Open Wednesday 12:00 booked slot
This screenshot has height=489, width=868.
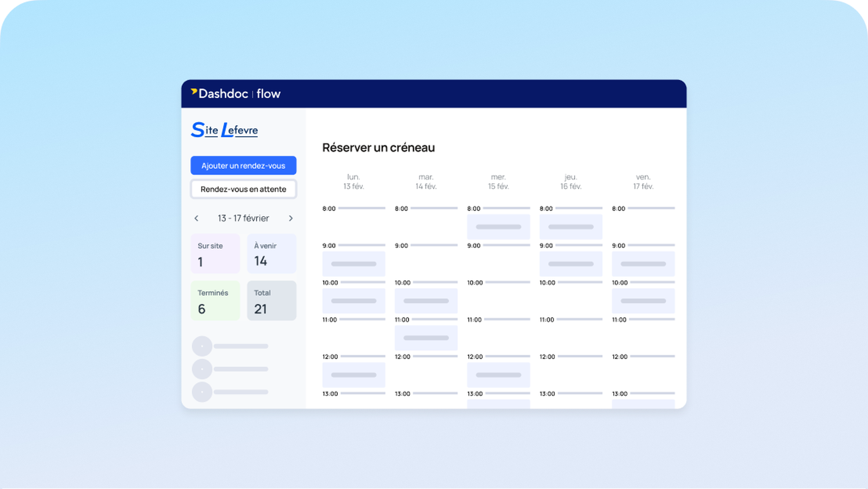pos(498,375)
